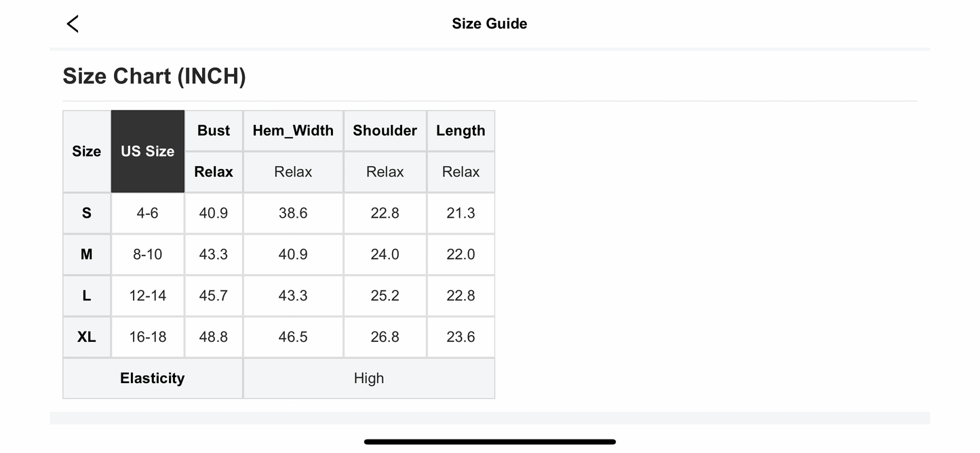The width and height of the screenshot is (980, 453).
Task: Select the L size row label
Action: (87, 296)
